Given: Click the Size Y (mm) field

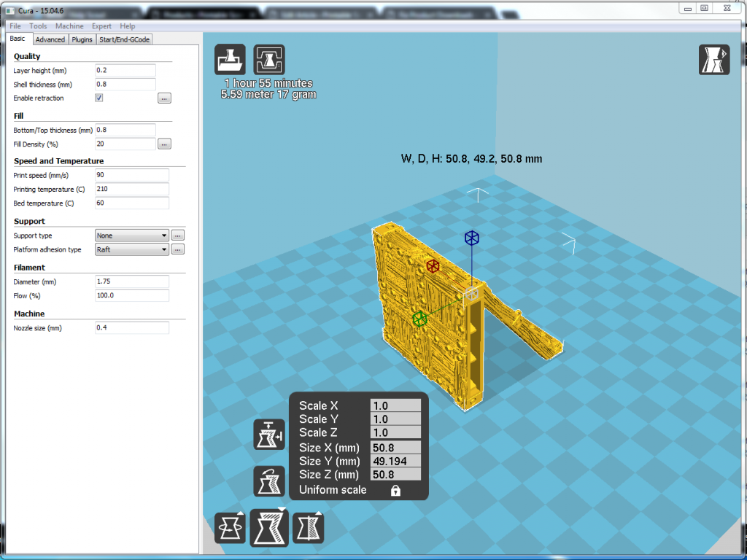Looking at the screenshot, I should pyautogui.click(x=395, y=461).
